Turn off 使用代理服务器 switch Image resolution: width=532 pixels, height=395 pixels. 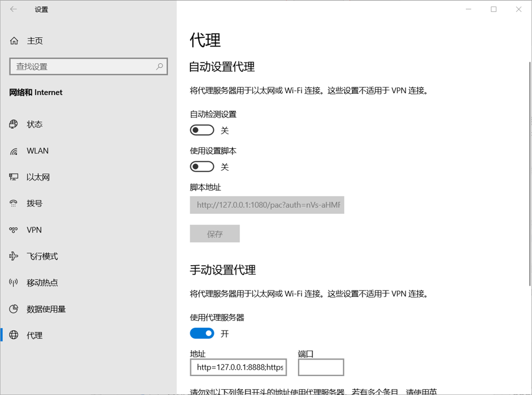202,334
